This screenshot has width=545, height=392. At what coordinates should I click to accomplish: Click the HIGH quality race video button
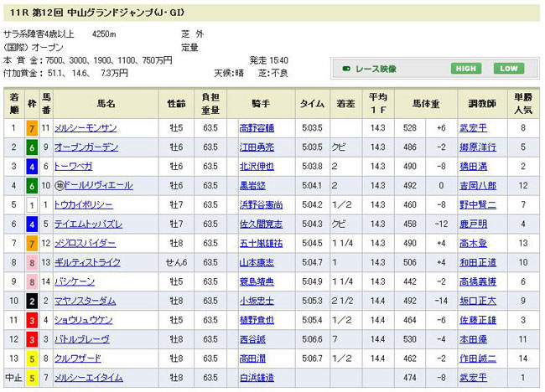(x=467, y=69)
